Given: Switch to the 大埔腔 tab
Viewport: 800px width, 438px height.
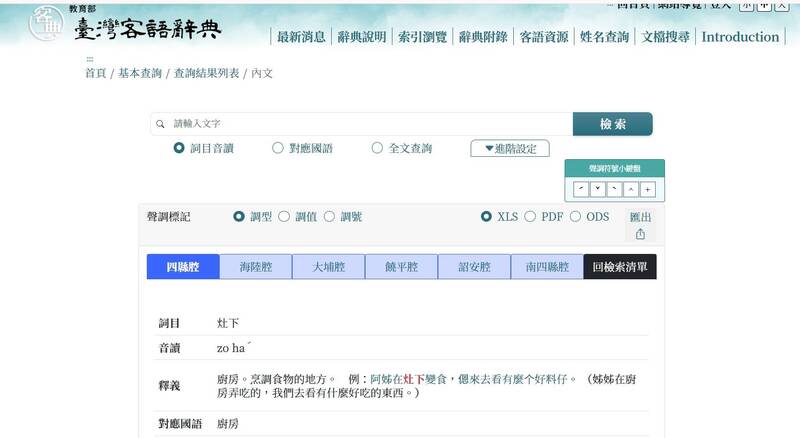Looking at the screenshot, I should (x=329, y=266).
